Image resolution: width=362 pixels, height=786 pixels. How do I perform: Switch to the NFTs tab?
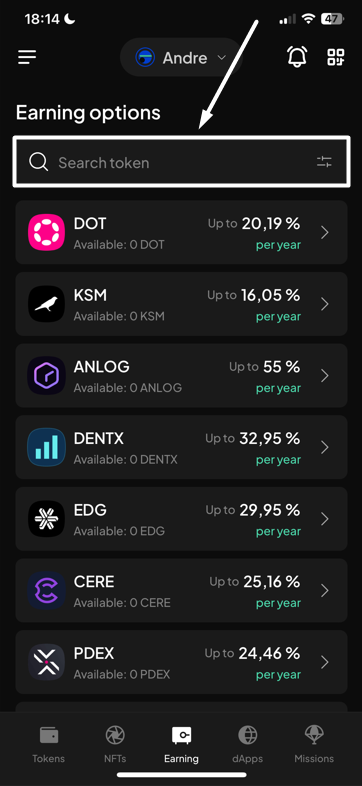(x=115, y=744)
